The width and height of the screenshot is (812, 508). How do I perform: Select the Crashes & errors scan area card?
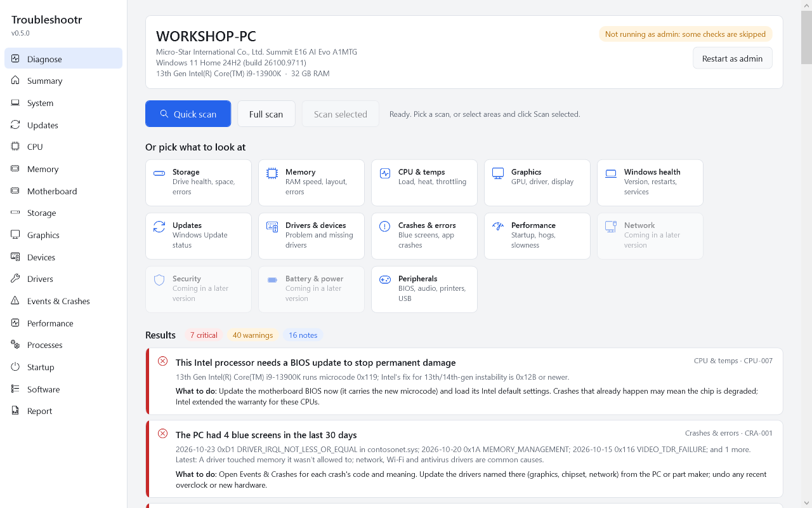[x=424, y=236]
